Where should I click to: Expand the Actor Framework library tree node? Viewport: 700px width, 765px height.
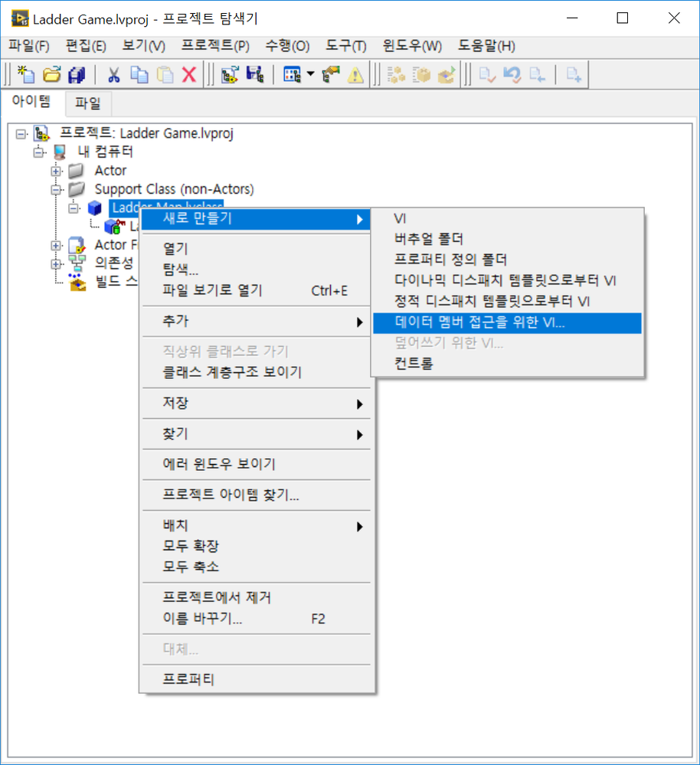56,245
